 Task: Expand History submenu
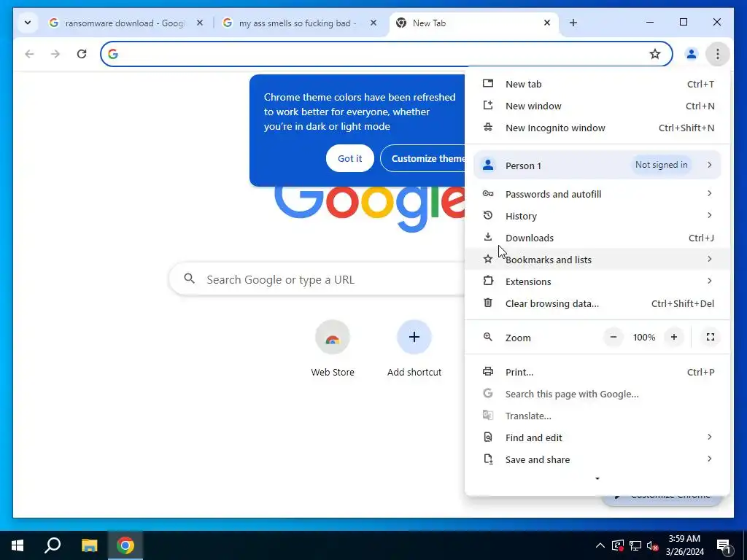pos(597,216)
